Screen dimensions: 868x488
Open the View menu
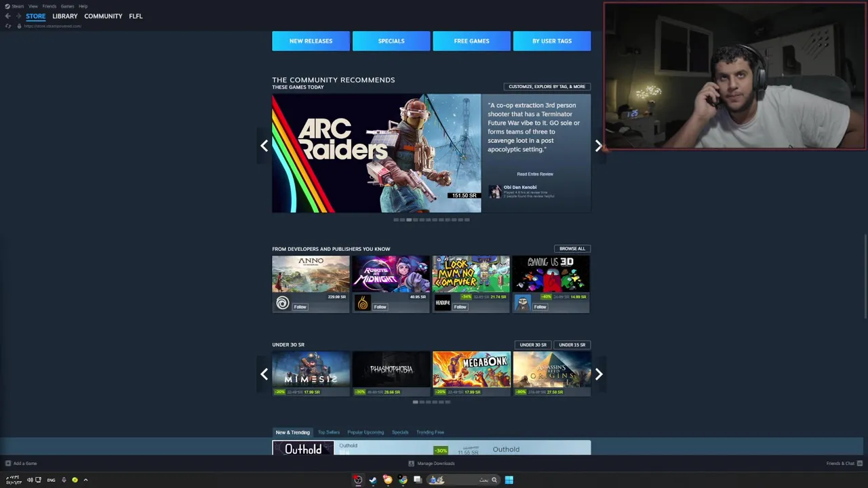coord(33,6)
